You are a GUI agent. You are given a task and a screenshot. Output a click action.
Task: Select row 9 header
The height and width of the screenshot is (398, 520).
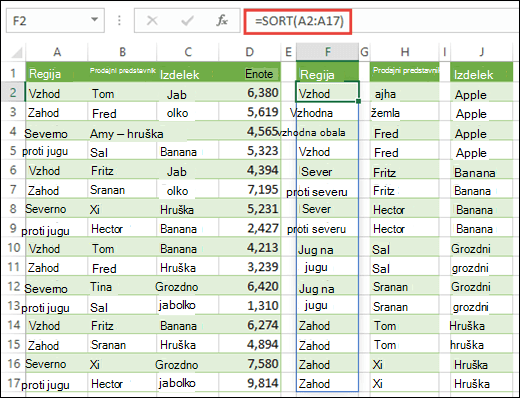point(13,228)
